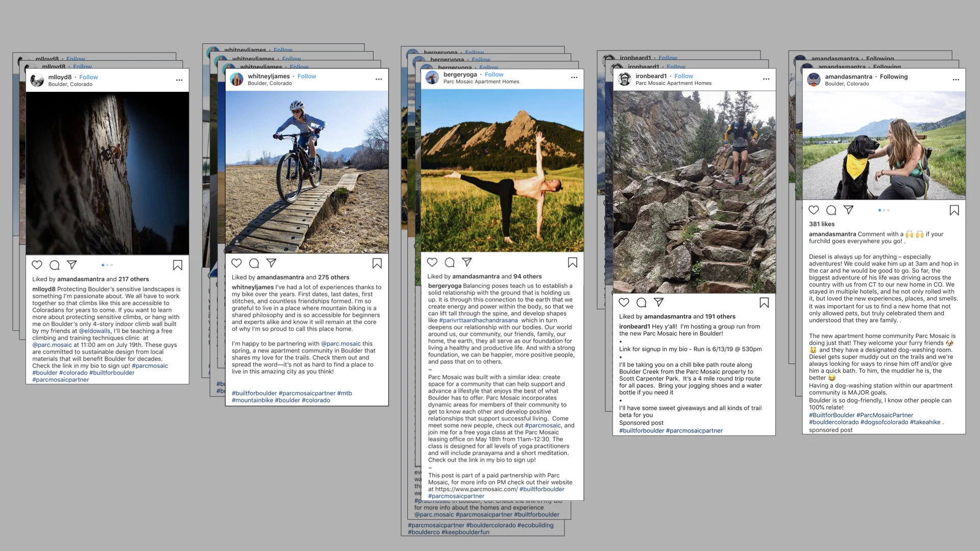980x551 pixels.
Task: Like the amandasmantra dog photo post
Action: pos(814,210)
